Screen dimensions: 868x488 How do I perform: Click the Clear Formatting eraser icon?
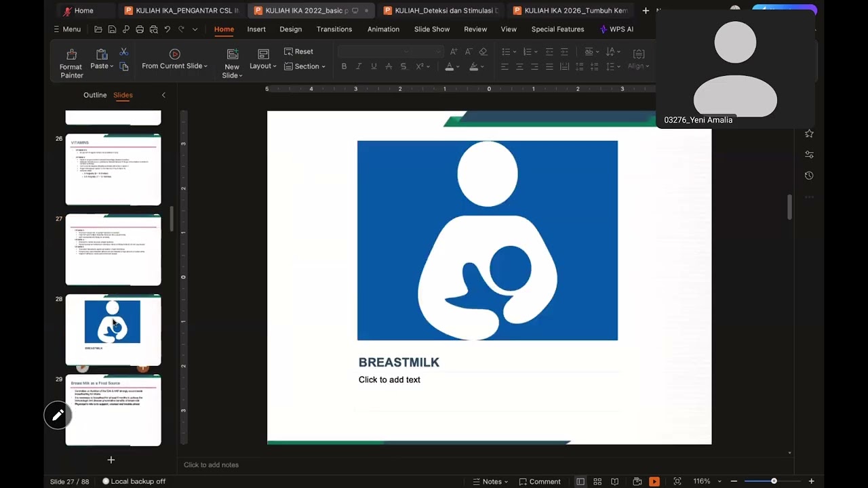click(x=483, y=52)
